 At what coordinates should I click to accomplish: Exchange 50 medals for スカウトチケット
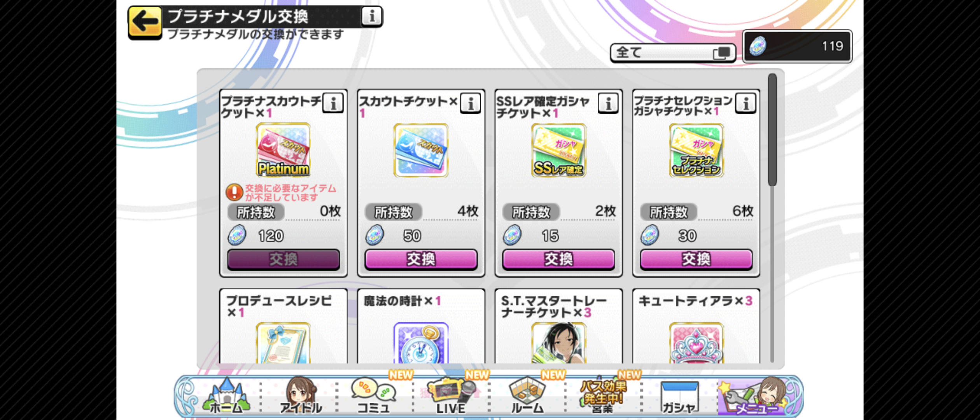(421, 259)
